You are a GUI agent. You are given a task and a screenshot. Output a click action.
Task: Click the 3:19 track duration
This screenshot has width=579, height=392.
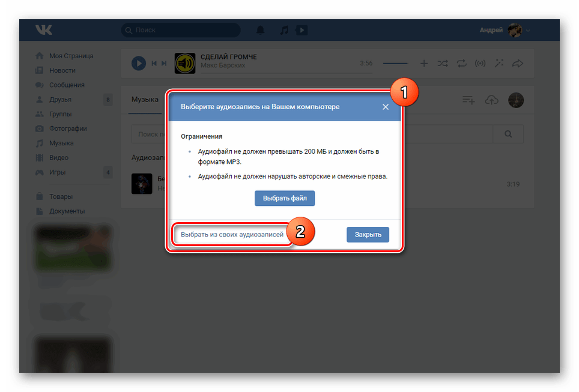tap(513, 184)
